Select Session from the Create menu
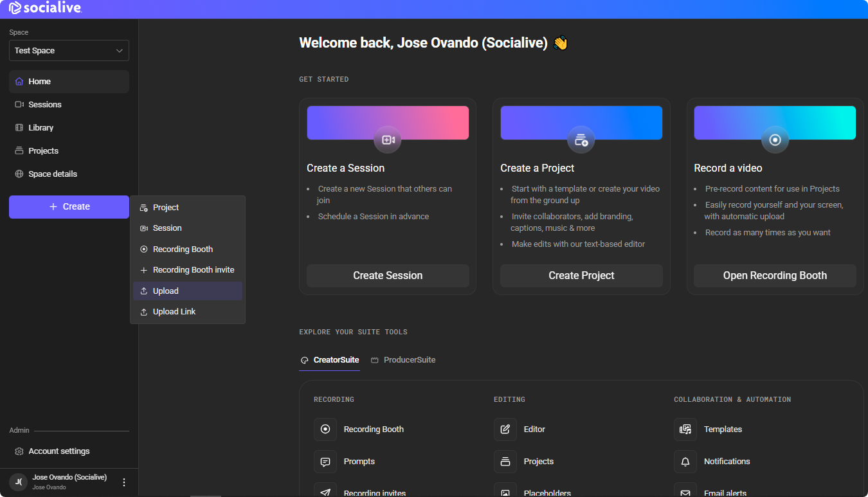868x497 pixels. pyautogui.click(x=188, y=228)
